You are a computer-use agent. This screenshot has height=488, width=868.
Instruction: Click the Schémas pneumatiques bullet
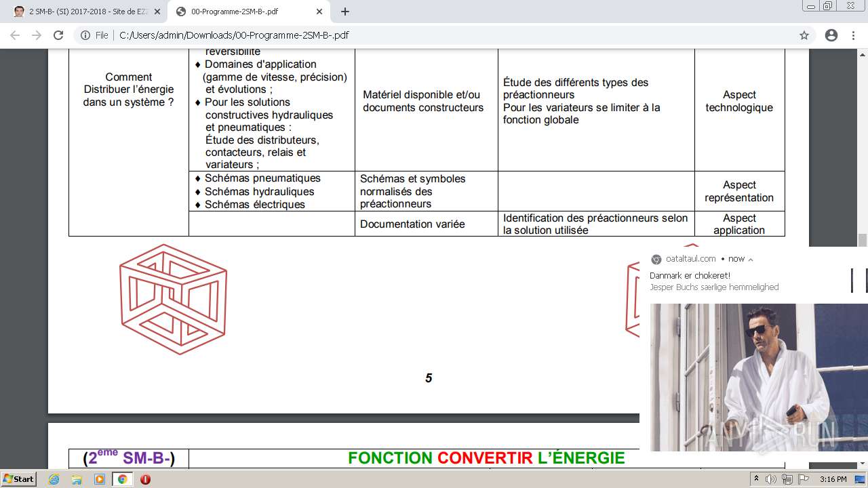coord(258,178)
